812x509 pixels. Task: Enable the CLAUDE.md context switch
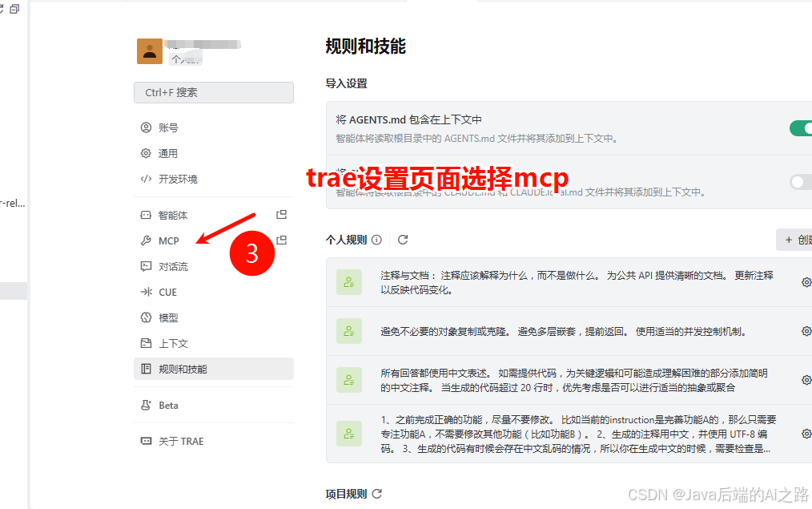click(799, 182)
